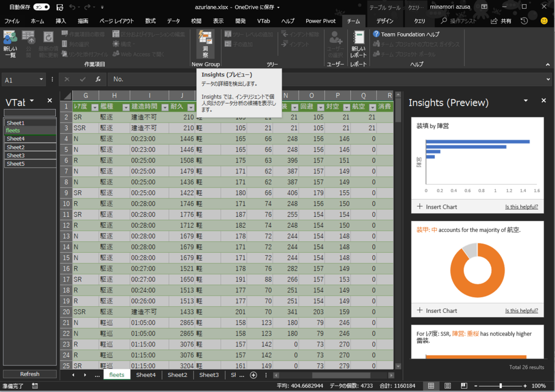Viewport: 555px width, 392px height.
Task: Toggle the 自動保存 autosave switch
Action: pyautogui.click(x=41, y=7)
